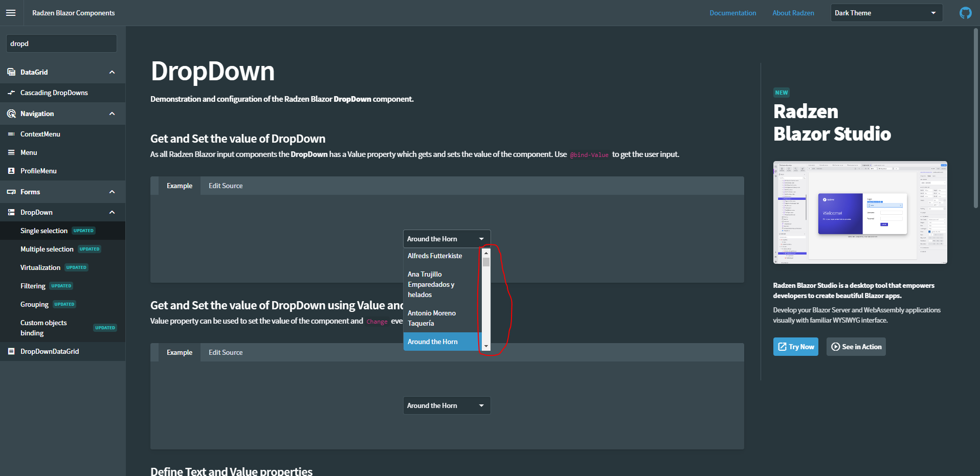
Task: Open the hamburger navigation menu
Action: 11,13
